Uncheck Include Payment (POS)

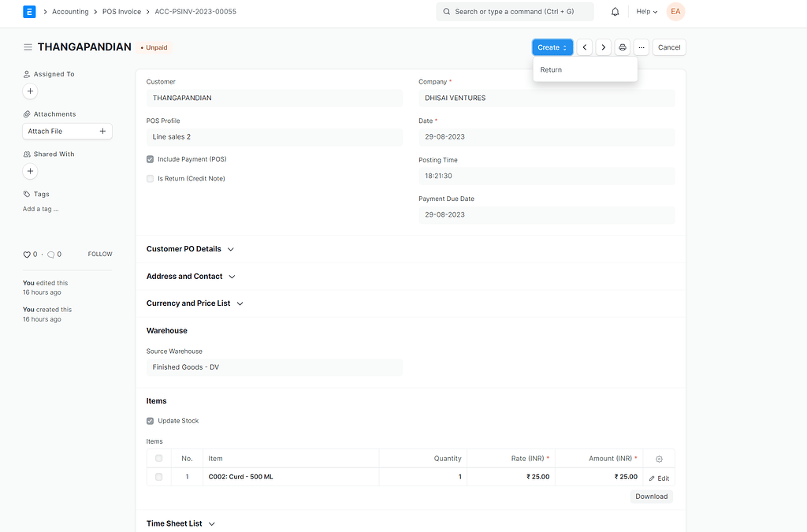[150, 159]
